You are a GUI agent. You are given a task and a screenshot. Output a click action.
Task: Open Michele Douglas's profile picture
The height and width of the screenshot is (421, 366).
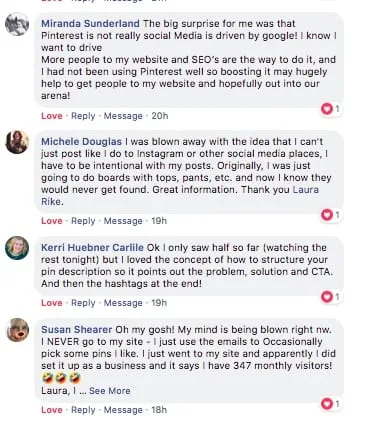pyautogui.click(x=17, y=142)
